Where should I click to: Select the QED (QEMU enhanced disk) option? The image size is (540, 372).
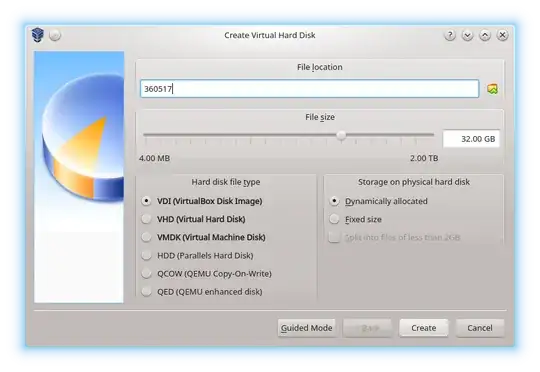click(202, 292)
